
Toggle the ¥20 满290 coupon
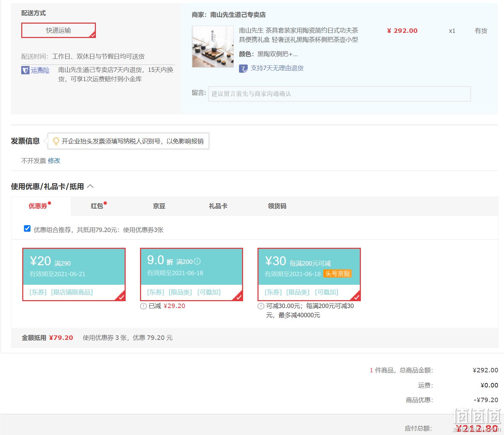[74, 274]
